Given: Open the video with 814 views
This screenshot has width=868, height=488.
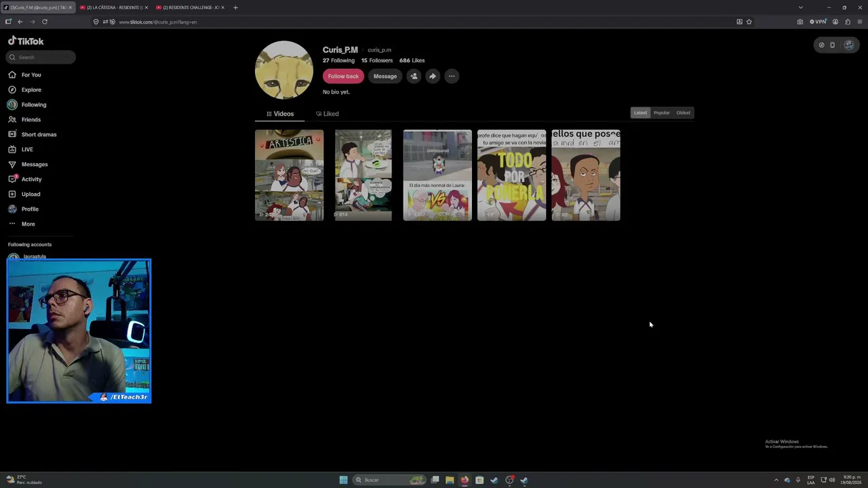Looking at the screenshot, I should [363, 175].
